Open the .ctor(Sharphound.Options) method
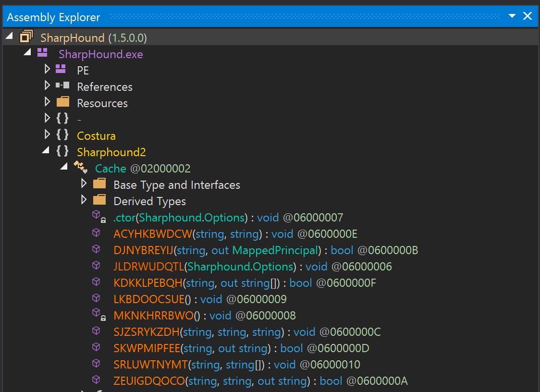This screenshot has height=392, width=540. 228,217
